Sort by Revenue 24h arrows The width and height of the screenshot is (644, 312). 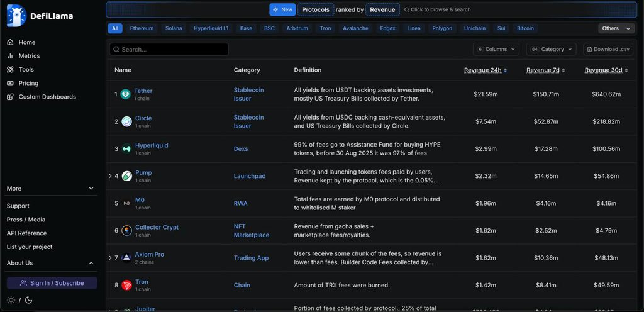(505, 70)
